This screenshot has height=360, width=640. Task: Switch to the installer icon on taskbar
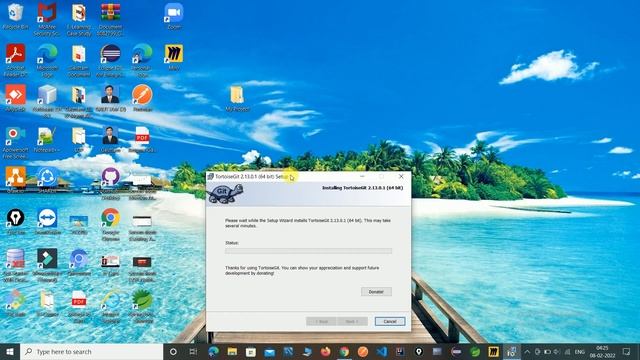tap(511, 351)
